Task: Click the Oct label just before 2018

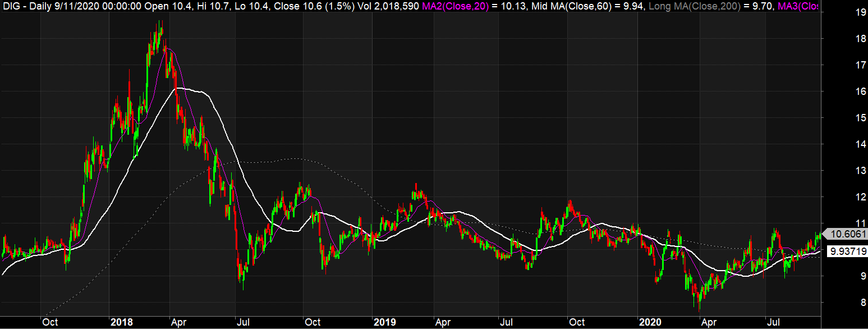Action: [x=49, y=322]
